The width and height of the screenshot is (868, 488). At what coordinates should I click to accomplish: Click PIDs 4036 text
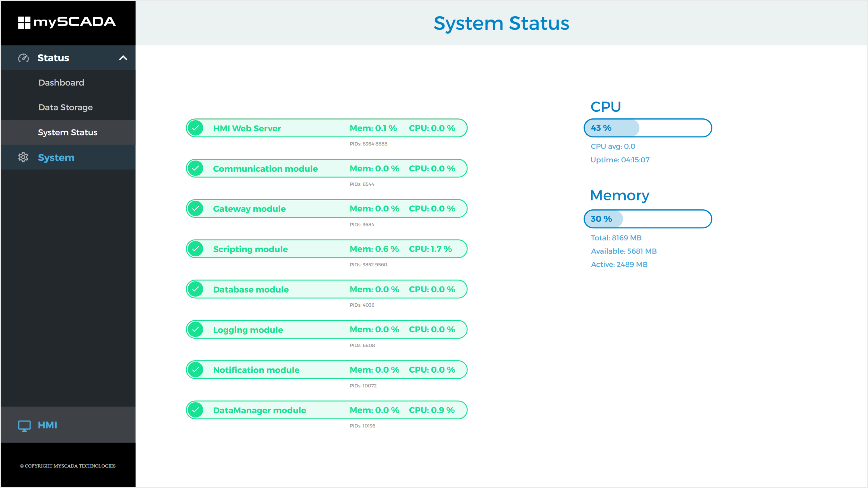(x=362, y=305)
